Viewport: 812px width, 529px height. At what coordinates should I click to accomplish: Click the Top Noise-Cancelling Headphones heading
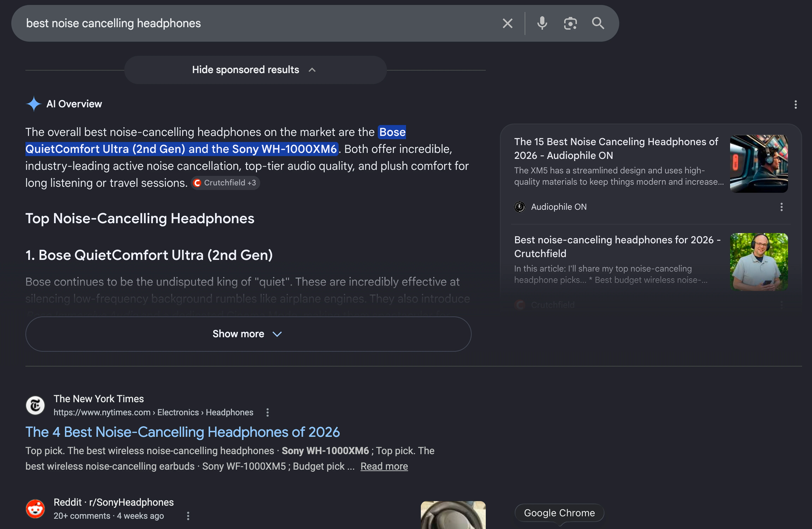(140, 218)
